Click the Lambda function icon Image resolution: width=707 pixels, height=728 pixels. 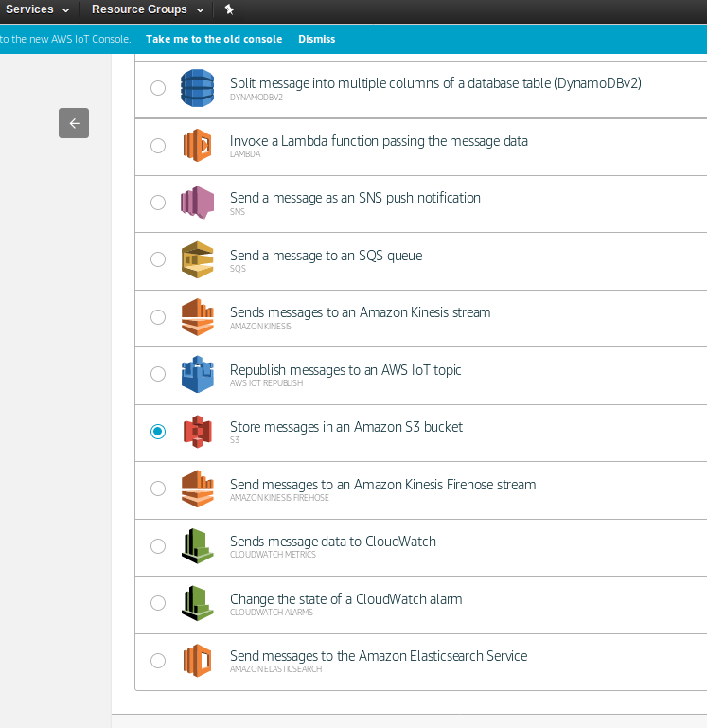pyautogui.click(x=197, y=146)
